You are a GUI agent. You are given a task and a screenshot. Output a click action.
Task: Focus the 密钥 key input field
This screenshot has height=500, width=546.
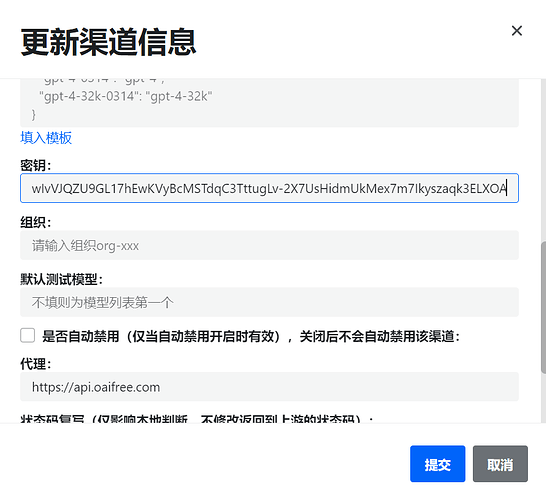click(269, 188)
